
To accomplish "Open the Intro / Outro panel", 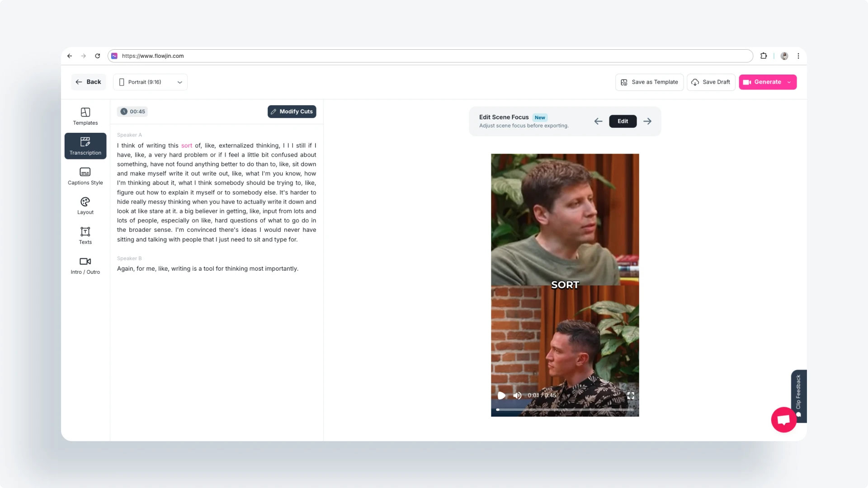I will (85, 265).
